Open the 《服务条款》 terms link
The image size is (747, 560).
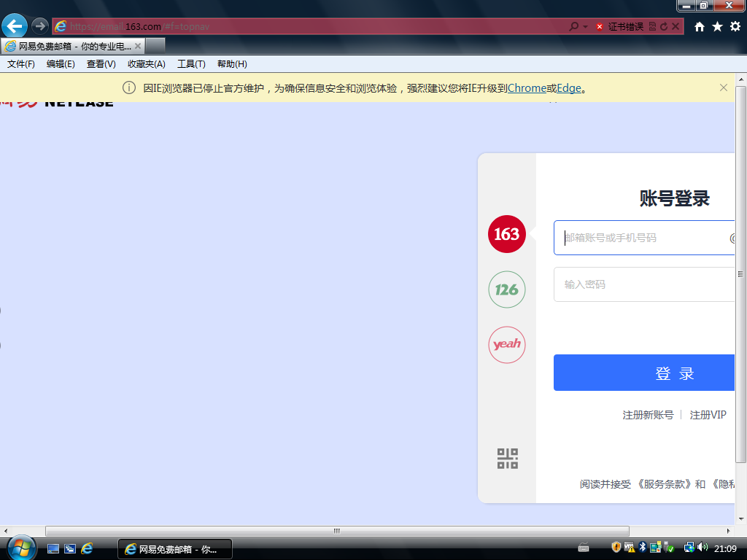point(664,484)
